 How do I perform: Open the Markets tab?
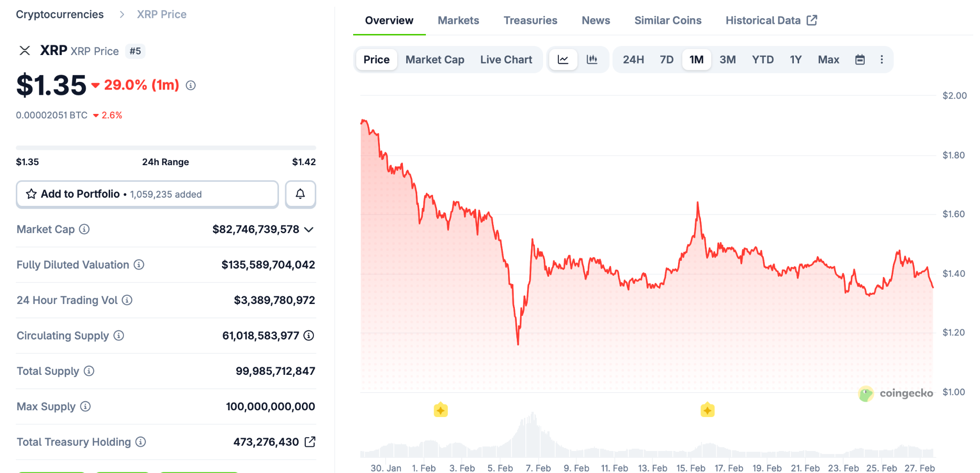tap(458, 21)
